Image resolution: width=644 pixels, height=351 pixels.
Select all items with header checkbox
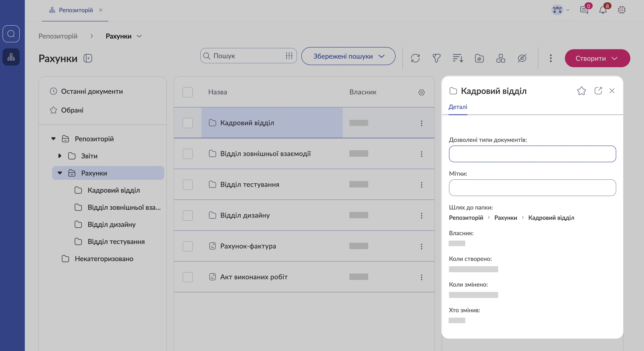188,92
